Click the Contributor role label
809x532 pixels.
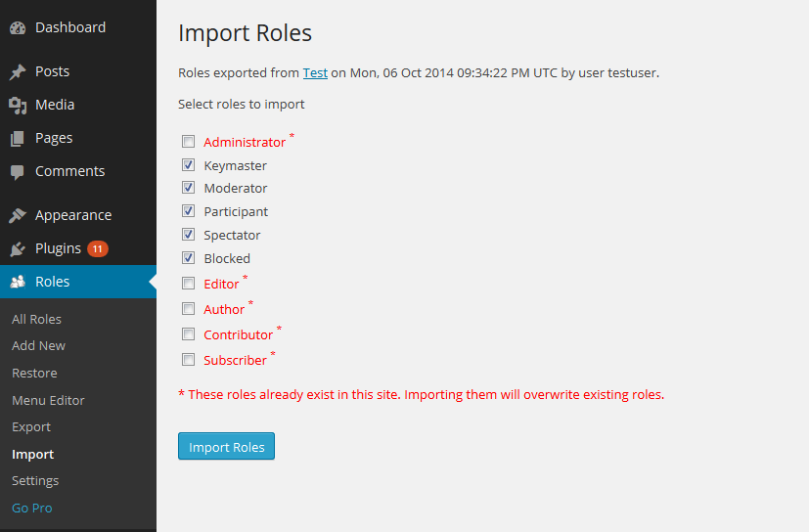(239, 334)
